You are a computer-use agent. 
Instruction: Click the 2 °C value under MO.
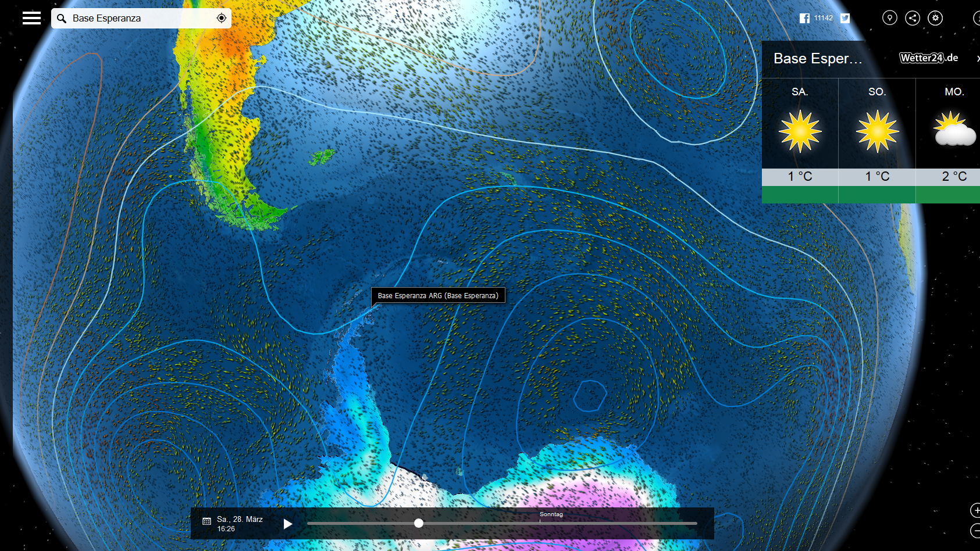(954, 177)
